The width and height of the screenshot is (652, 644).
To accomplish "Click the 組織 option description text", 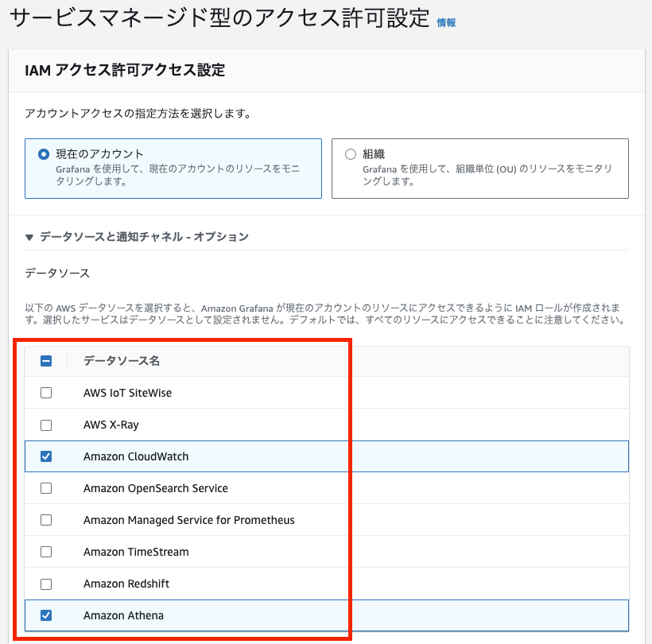I will [487, 175].
